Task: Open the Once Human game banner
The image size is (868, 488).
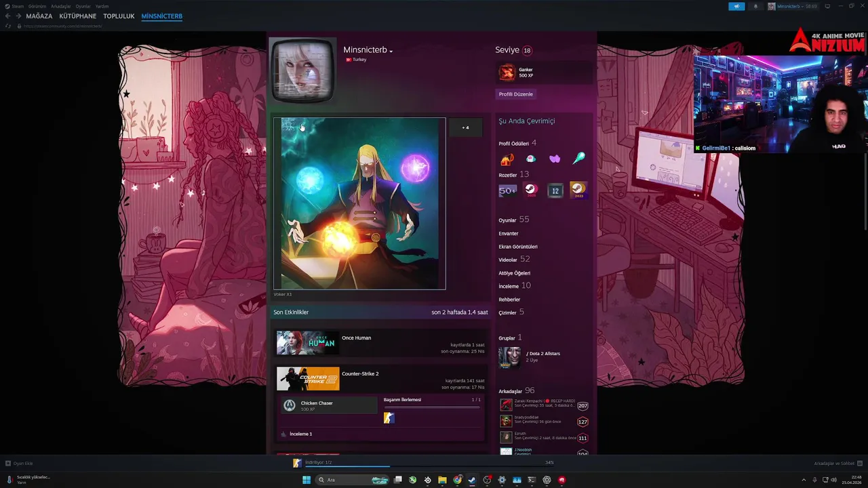Action: [x=308, y=343]
